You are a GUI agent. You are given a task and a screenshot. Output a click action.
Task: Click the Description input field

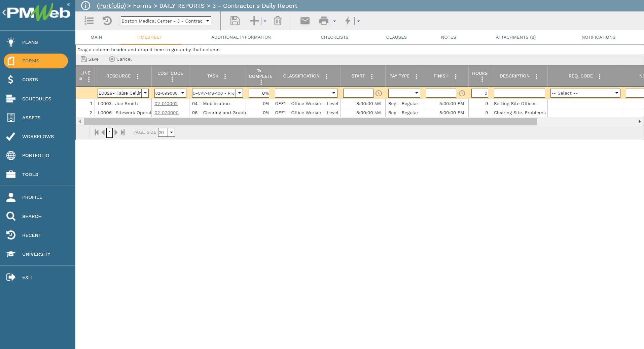[x=519, y=93]
